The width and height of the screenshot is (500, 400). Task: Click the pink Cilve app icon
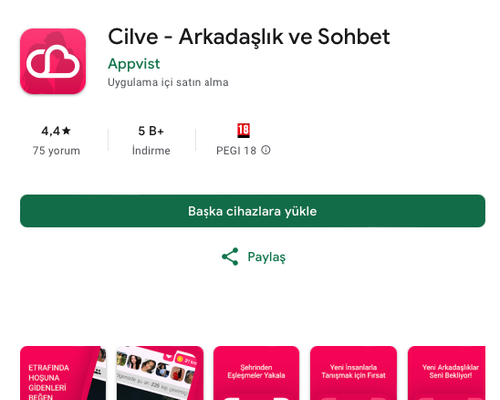click(53, 61)
